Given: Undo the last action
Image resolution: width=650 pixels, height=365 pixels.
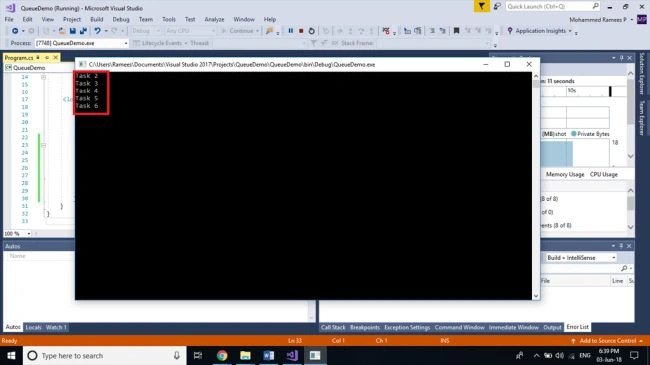Looking at the screenshot, I should (x=97, y=31).
